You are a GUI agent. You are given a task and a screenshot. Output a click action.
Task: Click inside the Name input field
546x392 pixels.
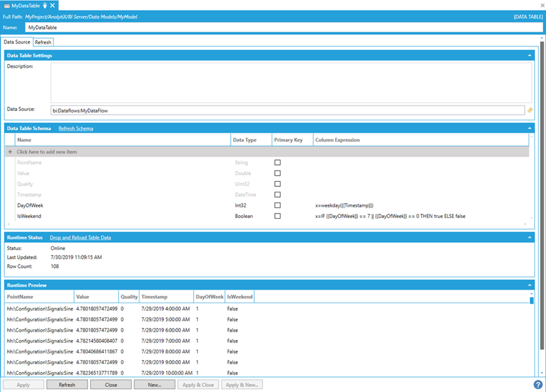tap(280, 28)
